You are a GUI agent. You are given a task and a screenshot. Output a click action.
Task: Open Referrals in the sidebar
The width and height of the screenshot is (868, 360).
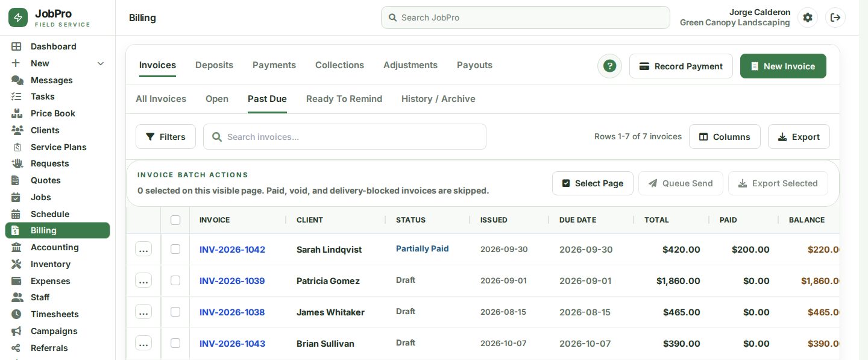(x=58, y=348)
